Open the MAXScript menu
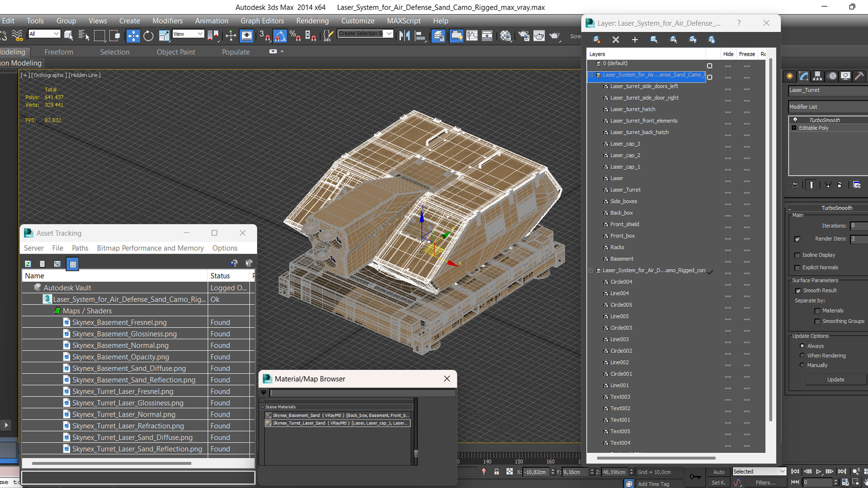 point(404,21)
